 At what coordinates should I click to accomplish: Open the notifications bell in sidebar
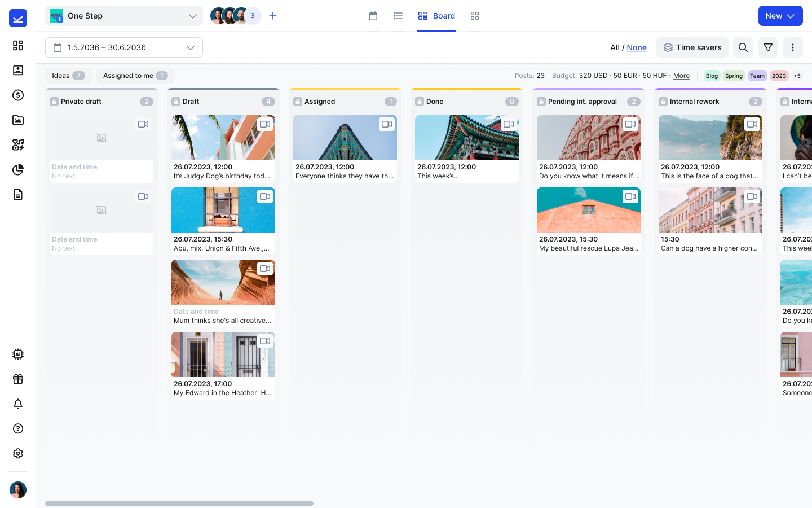coord(18,404)
